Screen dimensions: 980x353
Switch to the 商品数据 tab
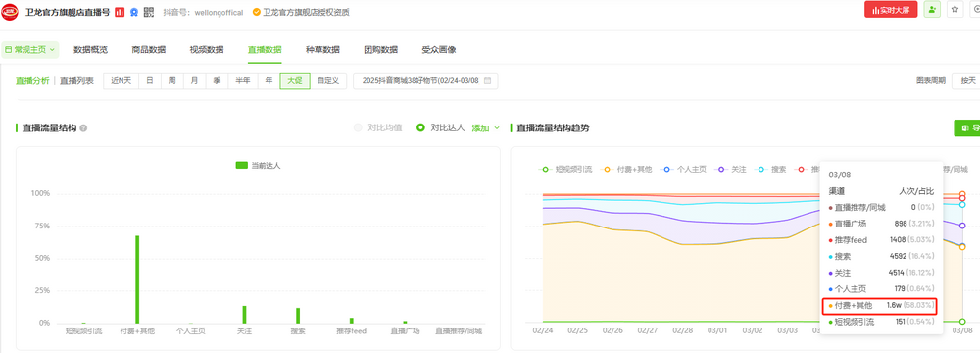(149, 49)
